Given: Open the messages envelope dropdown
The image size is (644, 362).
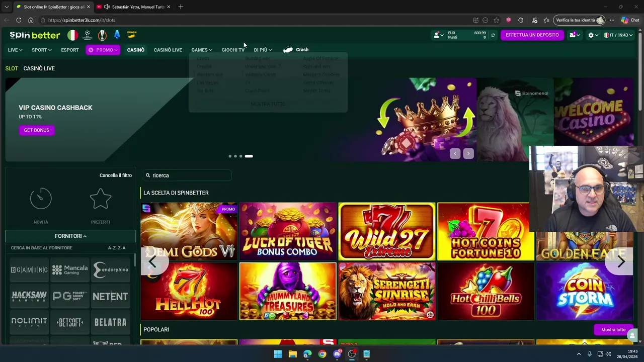Looking at the screenshot, I should 575,35.
